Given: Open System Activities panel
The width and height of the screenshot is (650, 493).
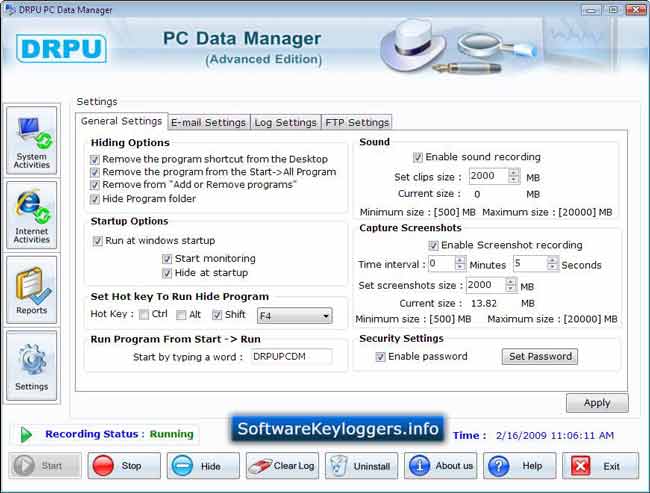Looking at the screenshot, I should coord(32,141).
